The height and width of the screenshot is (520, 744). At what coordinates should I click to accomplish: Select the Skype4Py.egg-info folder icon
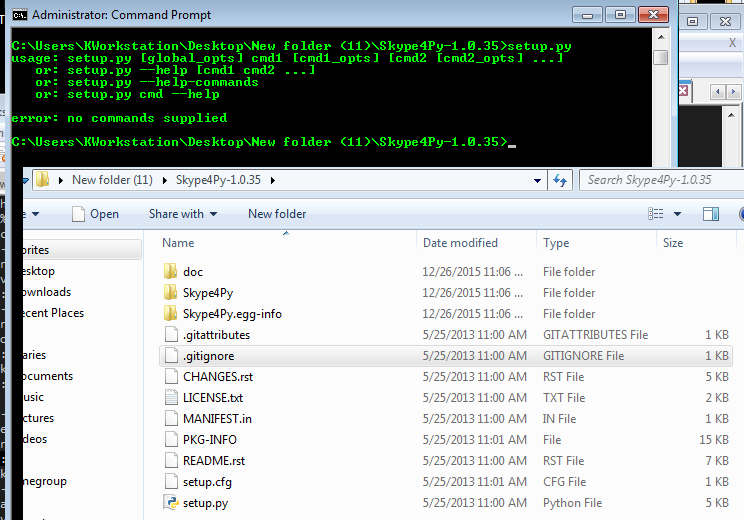click(170, 313)
